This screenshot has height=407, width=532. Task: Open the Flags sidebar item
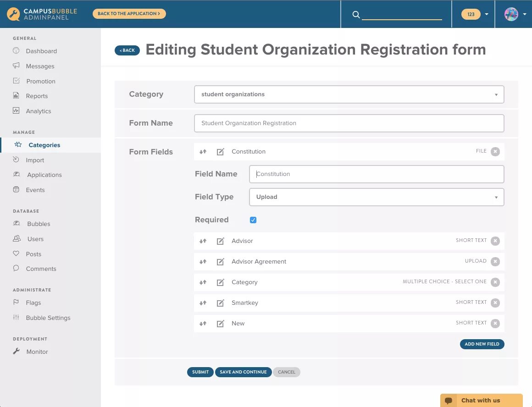pyautogui.click(x=33, y=303)
